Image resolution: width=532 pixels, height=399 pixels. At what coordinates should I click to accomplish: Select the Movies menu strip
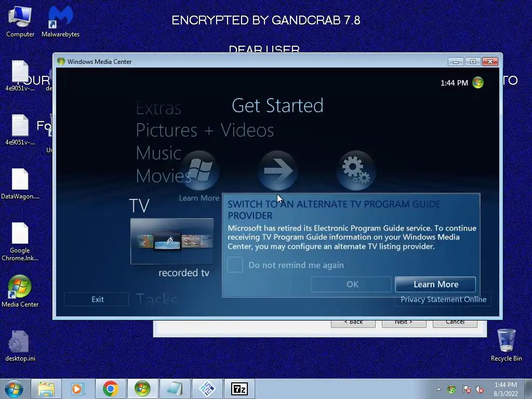click(164, 176)
